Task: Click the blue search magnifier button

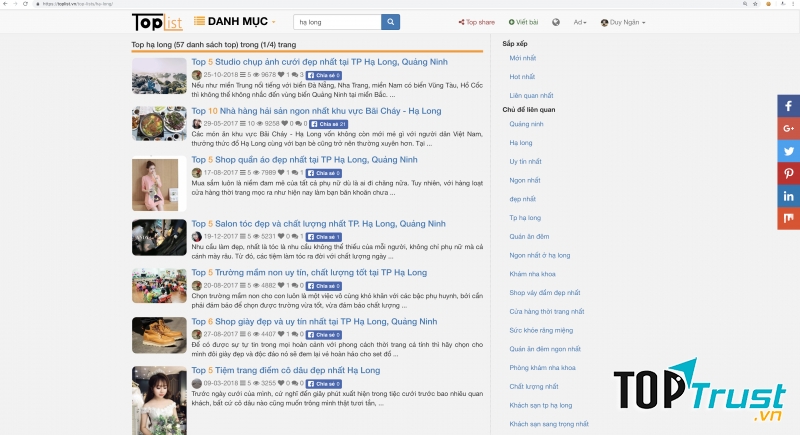Action: pyautogui.click(x=390, y=22)
